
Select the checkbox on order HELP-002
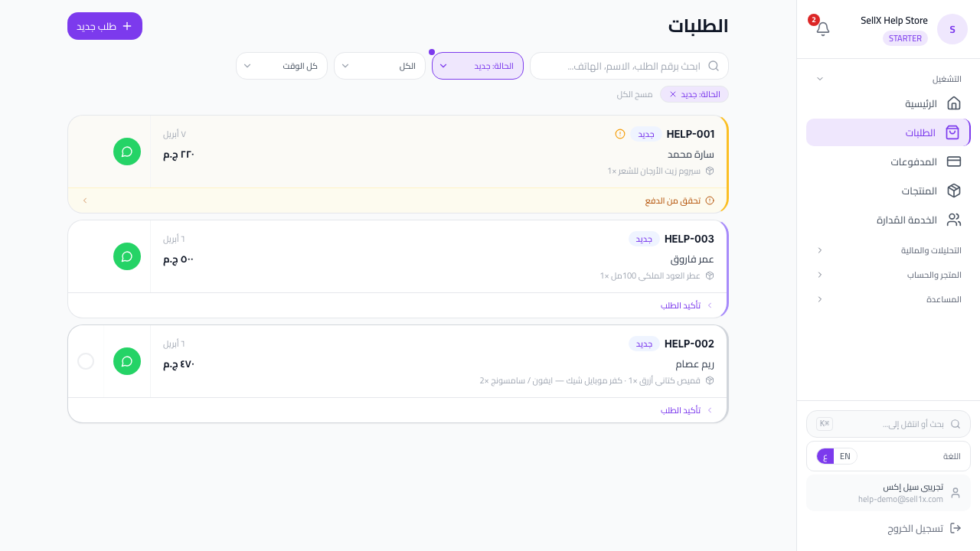[86, 361]
